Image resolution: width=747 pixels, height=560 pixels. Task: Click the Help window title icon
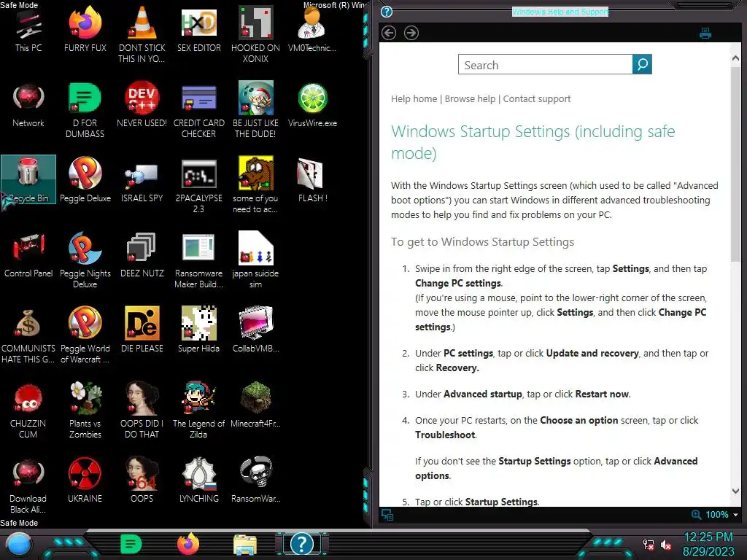[x=387, y=12]
